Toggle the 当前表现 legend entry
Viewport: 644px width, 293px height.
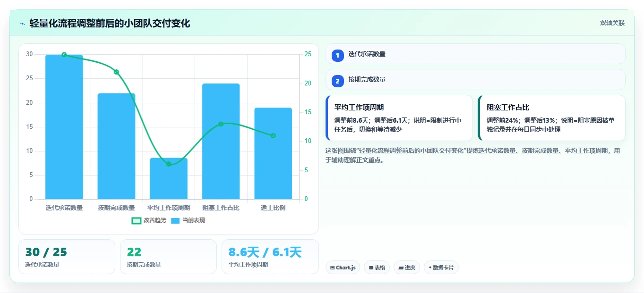coord(188,220)
